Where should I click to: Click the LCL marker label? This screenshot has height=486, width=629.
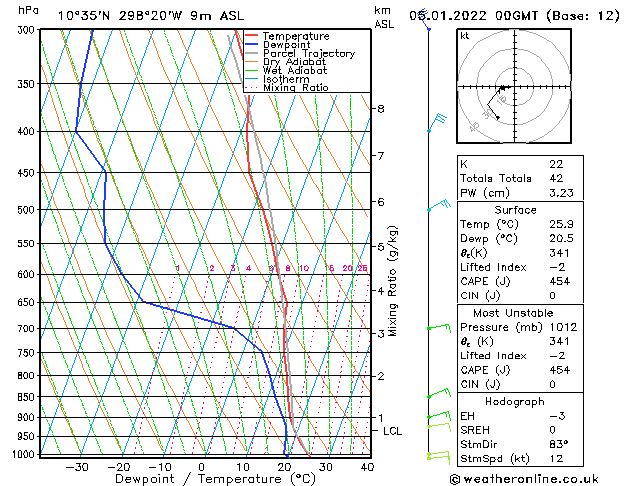[x=392, y=431]
